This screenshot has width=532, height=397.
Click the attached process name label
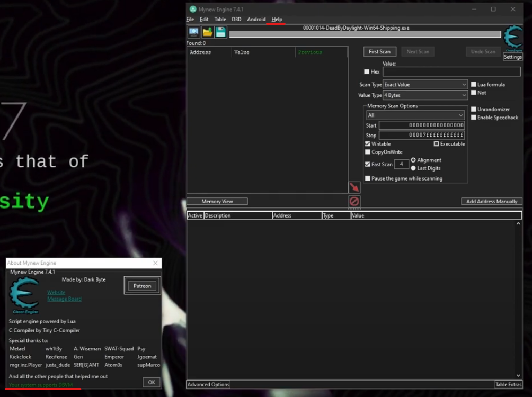356,28
